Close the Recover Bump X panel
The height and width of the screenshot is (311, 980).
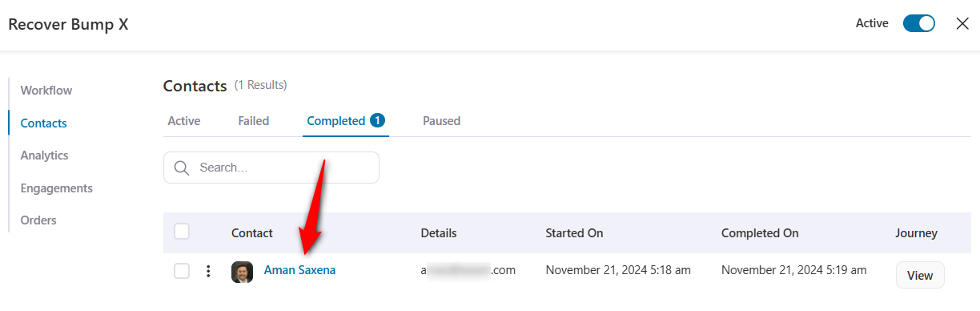point(962,23)
